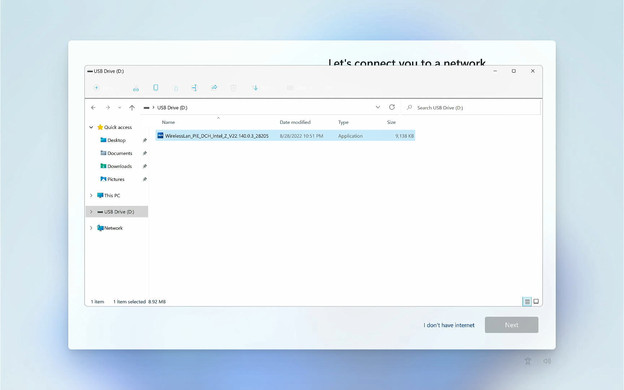Sort by the Size column header

391,122
